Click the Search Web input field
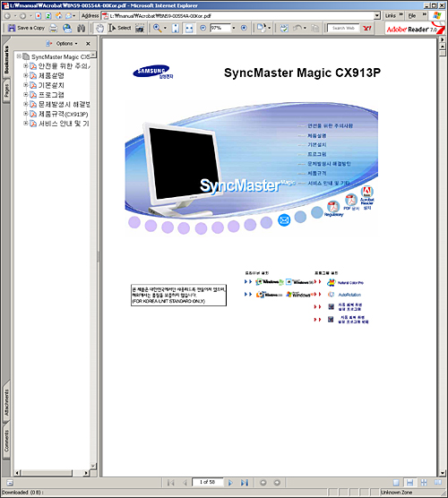 pos(343,28)
